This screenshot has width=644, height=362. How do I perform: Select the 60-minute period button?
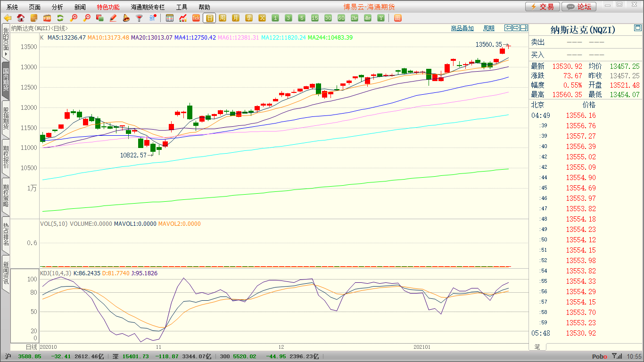click(341, 18)
